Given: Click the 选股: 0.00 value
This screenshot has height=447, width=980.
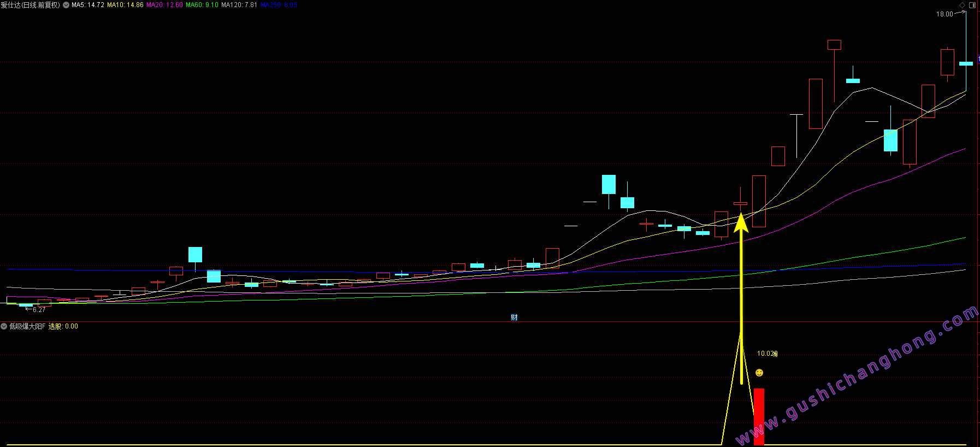Looking at the screenshot, I should tap(63, 326).
